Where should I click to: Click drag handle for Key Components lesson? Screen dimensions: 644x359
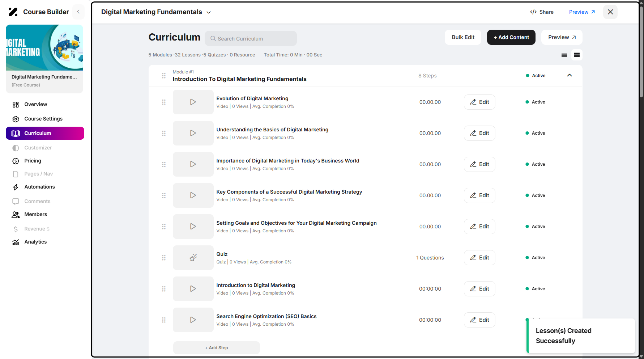pyautogui.click(x=164, y=195)
